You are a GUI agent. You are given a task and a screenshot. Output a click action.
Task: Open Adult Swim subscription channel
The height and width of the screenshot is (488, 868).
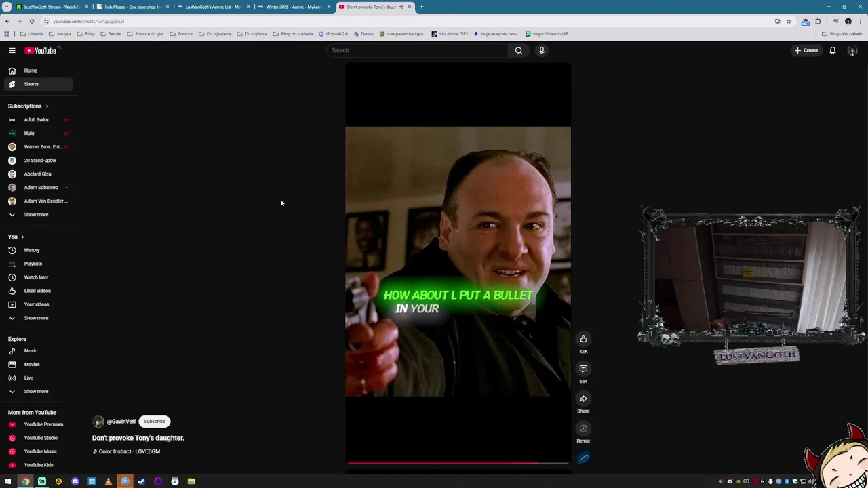pos(39,120)
